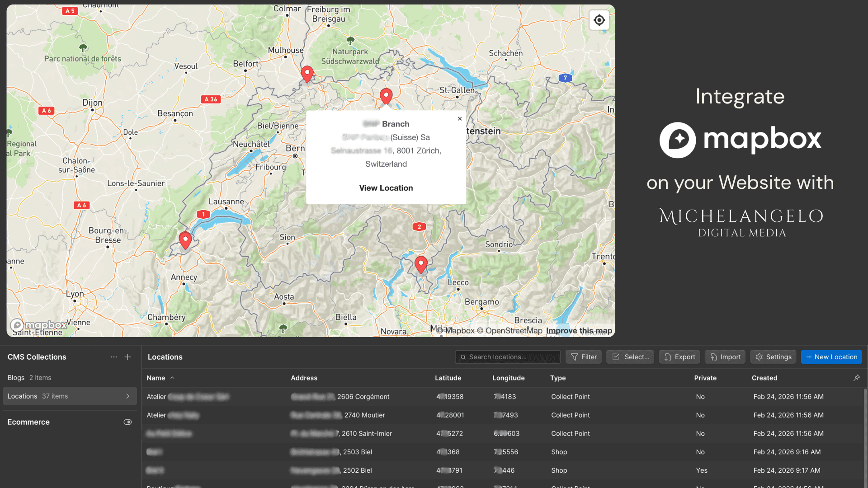The image size is (868, 488).
Task: Open the CMS Collections overflow menu
Action: (113, 357)
